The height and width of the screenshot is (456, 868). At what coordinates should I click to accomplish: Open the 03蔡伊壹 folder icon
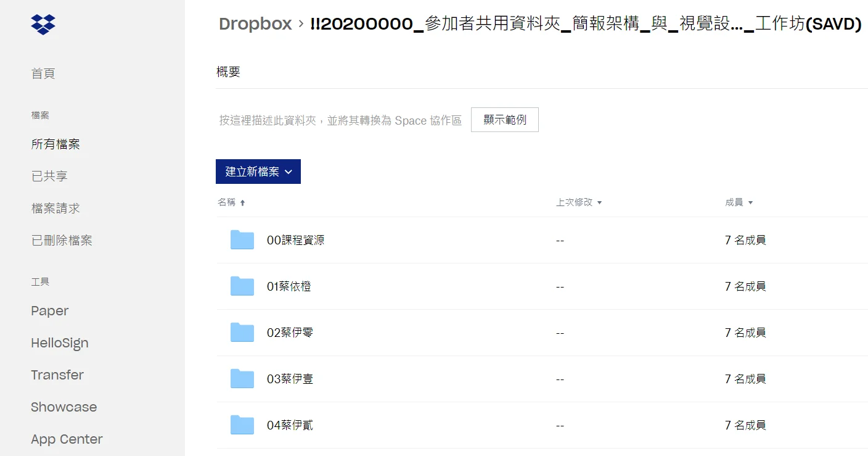click(x=242, y=379)
